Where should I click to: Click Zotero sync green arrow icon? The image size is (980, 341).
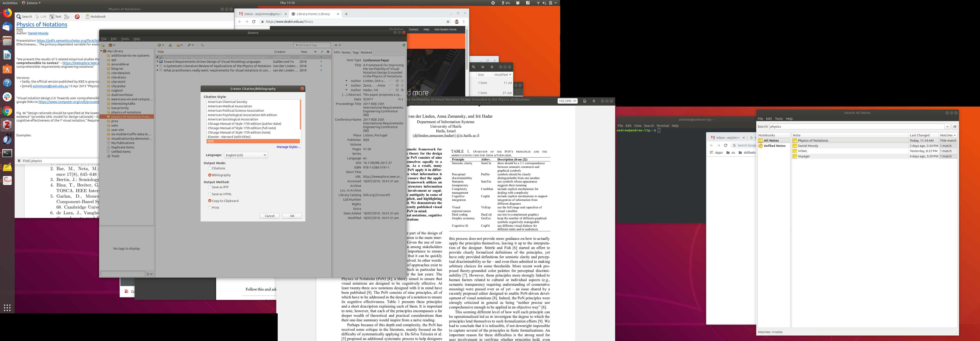coord(404,45)
